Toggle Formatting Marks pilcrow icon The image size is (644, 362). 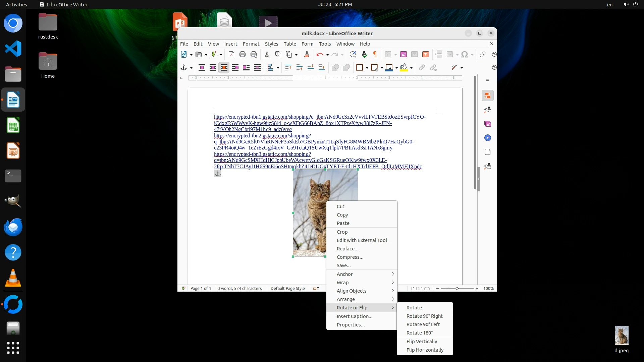point(375,54)
